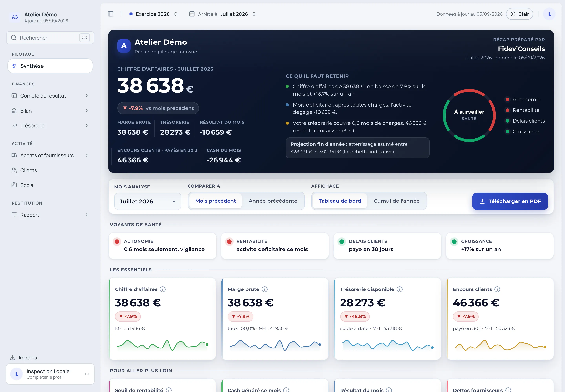The height and width of the screenshot is (392, 565).
Task: Expand Achats et fournisseurs chevron
Action: coord(87,155)
